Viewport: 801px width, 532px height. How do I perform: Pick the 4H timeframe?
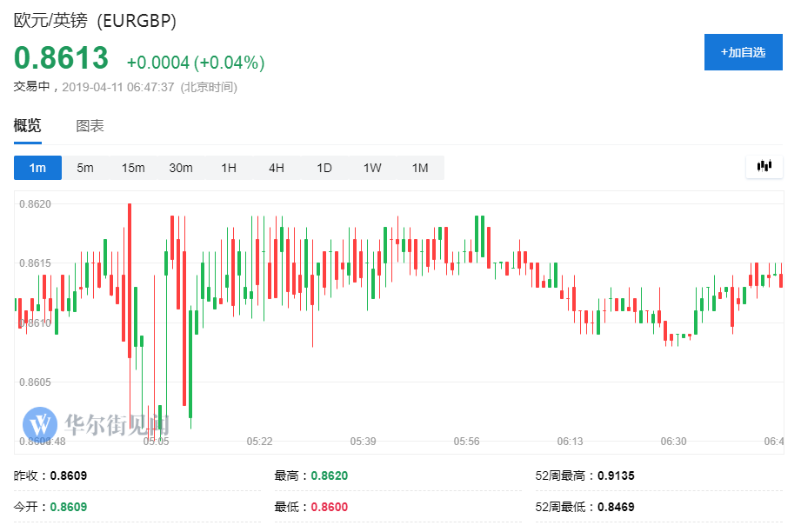tap(277, 168)
